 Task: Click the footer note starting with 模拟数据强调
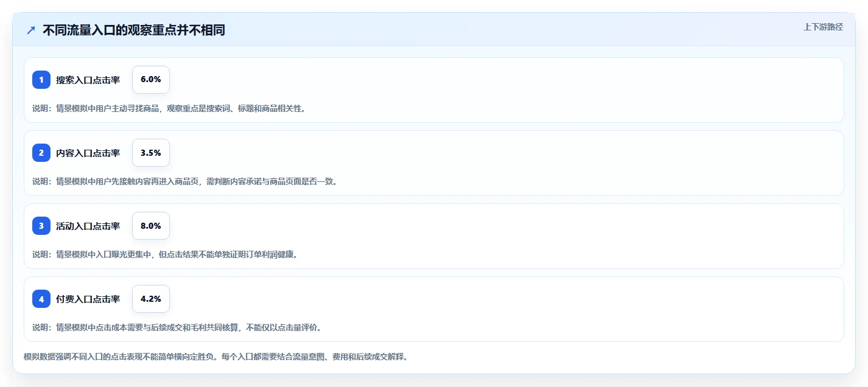pos(215,357)
